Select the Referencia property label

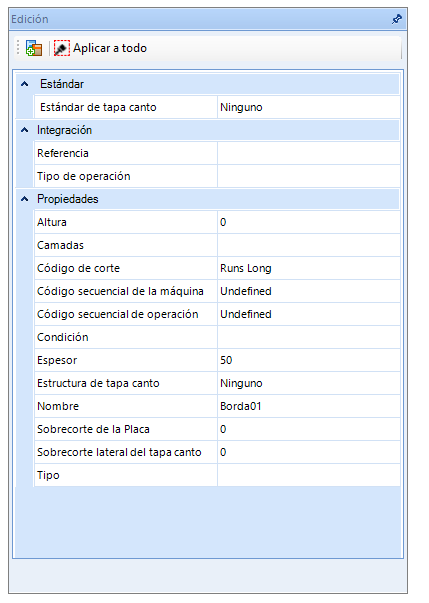pyautogui.click(x=63, y=153)
